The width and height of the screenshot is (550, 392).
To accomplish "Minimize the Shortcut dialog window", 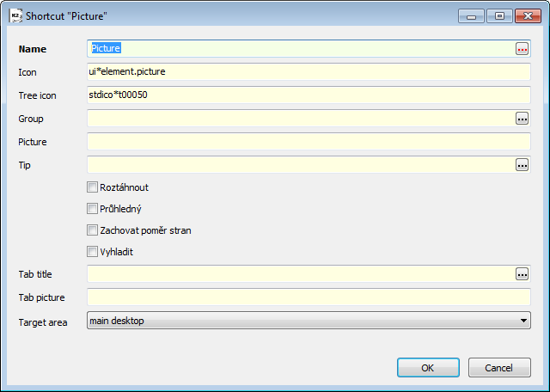I will pyautogui.click(x=471, y=16).
